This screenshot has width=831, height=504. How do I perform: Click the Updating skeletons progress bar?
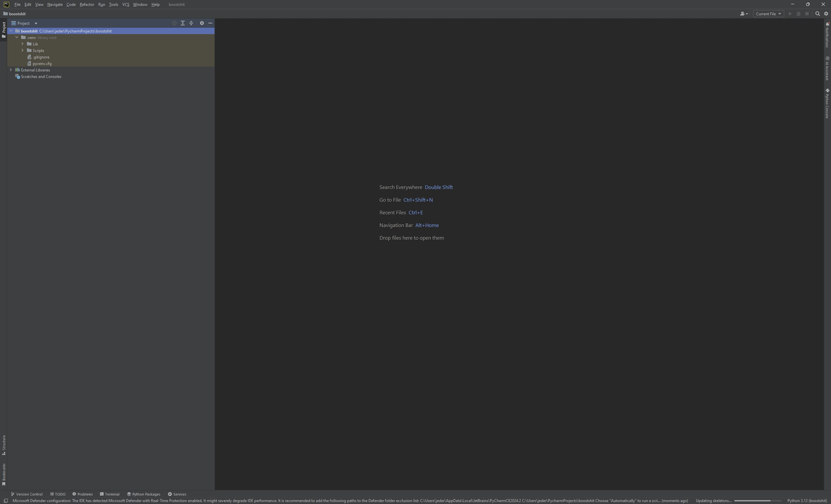[x=757, y=501]
